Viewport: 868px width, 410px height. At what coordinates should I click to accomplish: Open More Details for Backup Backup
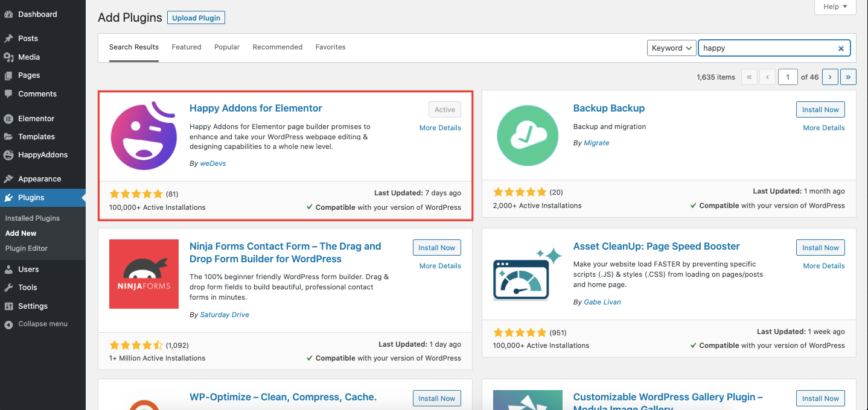(824, 128)
